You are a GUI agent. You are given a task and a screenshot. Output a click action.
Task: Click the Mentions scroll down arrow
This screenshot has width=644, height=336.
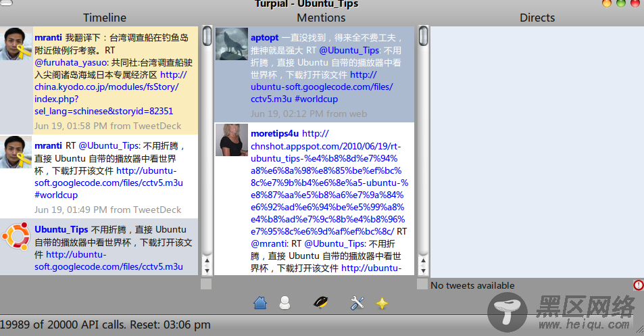coord(423,270)
